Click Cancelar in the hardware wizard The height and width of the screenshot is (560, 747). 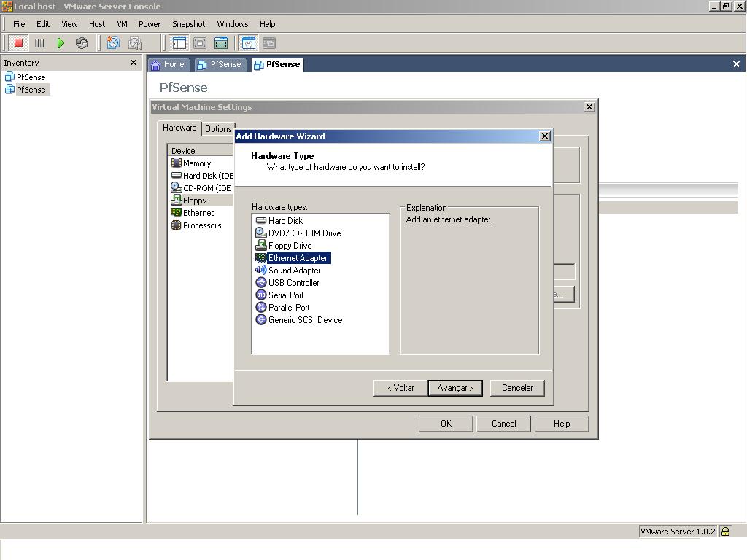[517, 388]
